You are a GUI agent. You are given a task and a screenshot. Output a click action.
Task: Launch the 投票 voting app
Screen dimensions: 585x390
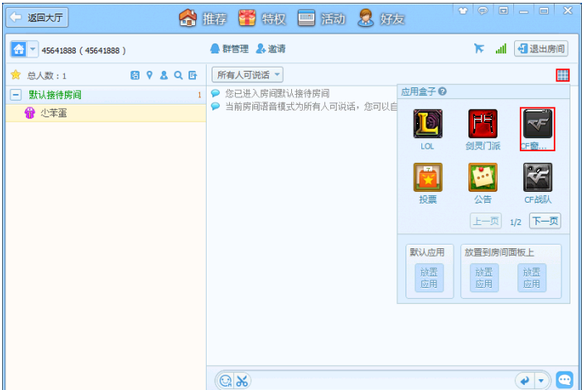pos(428,178)
